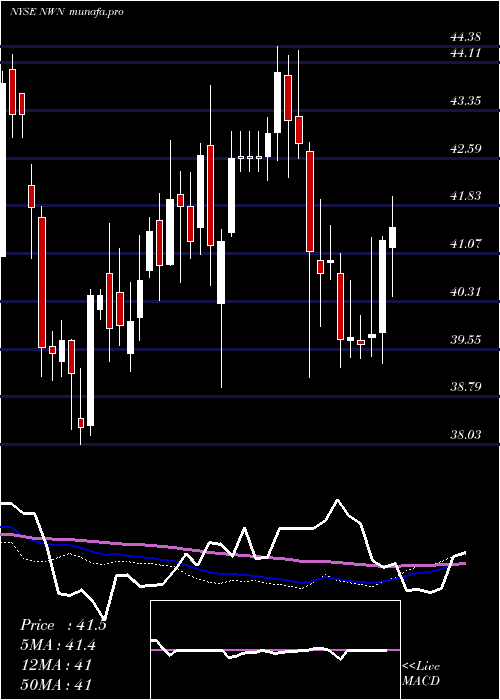This screenshot has width=500, height=700.
Task: Click the 50MA : 41 readout
Action: (56, 684)
